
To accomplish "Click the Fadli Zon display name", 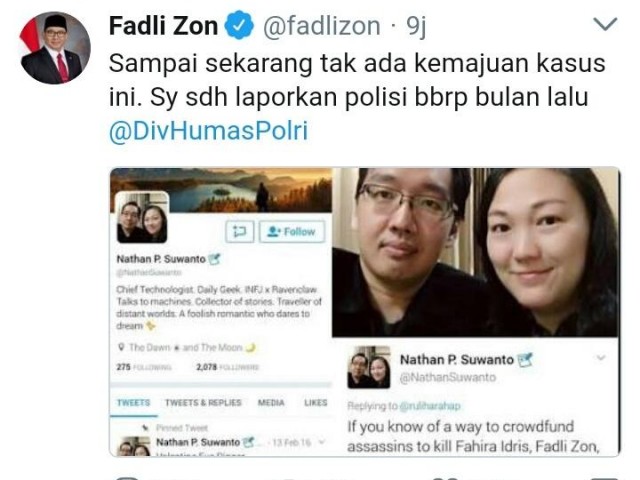I will (163, 25).
